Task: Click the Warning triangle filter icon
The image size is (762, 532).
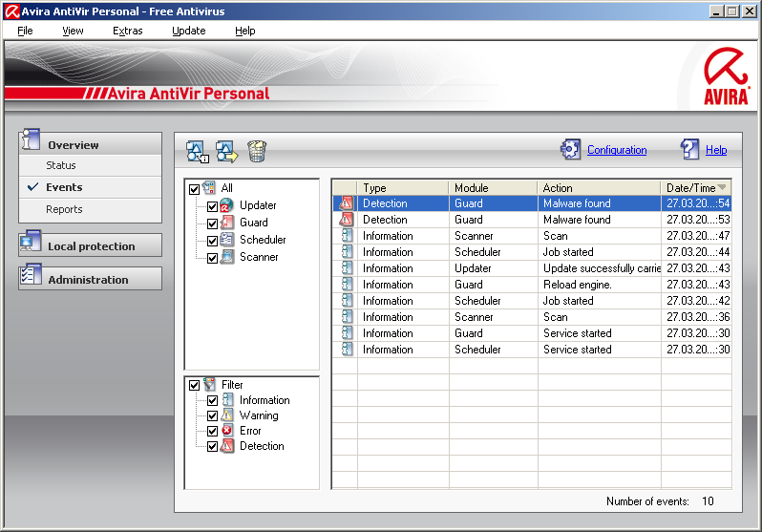Action: pyautogui.click(x=227, y=415)
